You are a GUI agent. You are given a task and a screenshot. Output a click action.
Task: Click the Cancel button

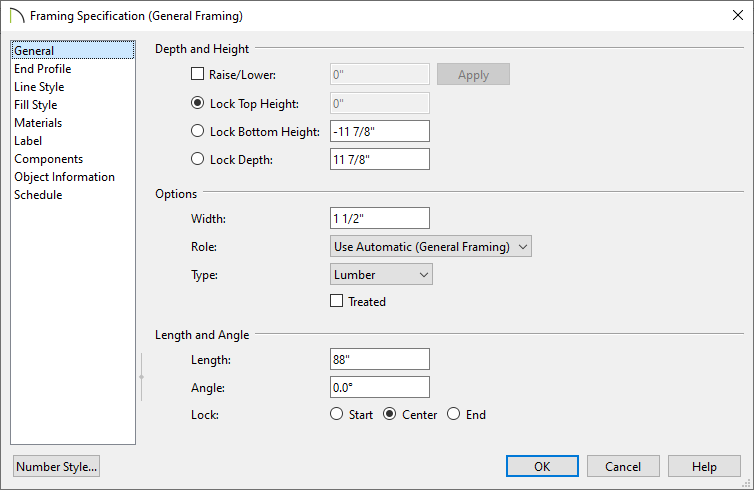click(x=623, y=466)
